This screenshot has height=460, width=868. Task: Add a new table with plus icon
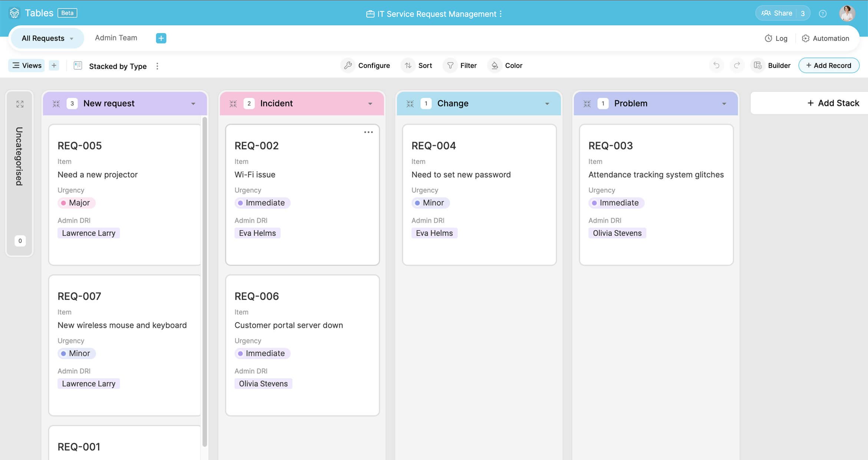pos(161,38)
